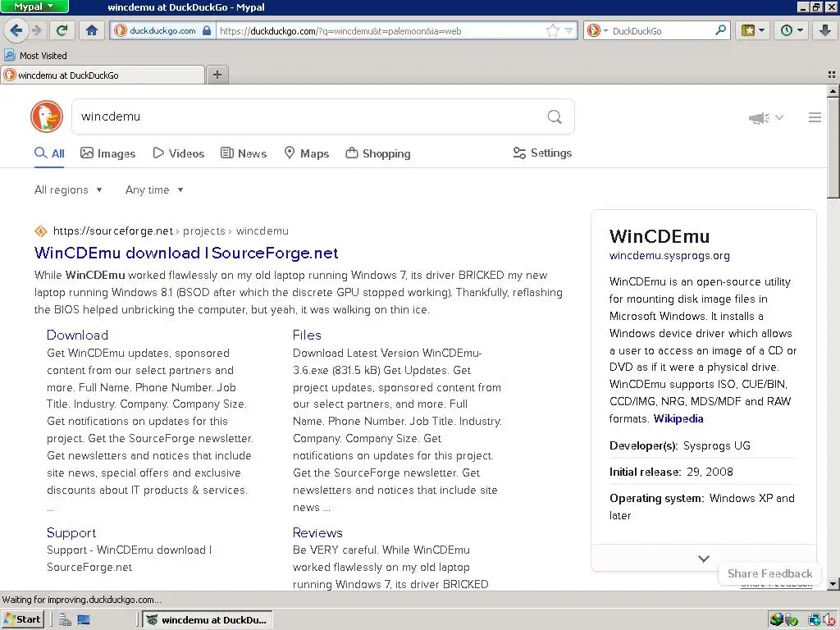Go back to the previous page
Screen dimensions: 840x630
pos(16,30)
